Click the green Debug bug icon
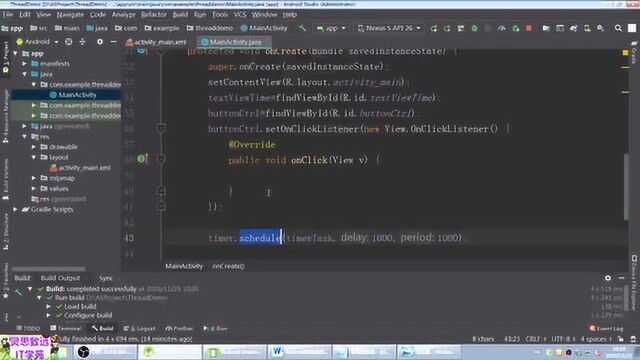 coord(474,28)
